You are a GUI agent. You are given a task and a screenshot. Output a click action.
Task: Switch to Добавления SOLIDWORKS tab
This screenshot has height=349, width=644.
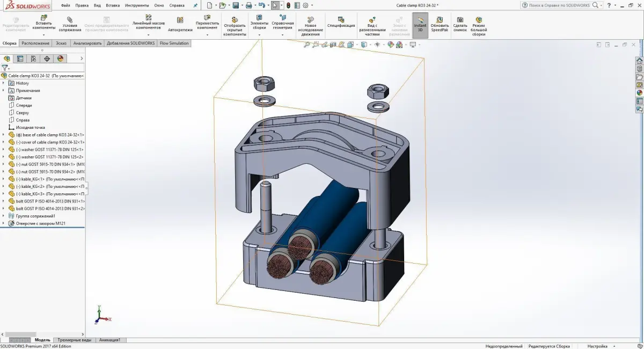[x=131, y=43]
